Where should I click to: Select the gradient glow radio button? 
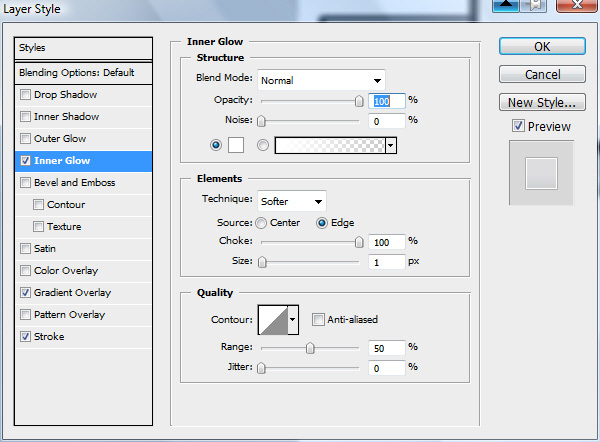[x=263, y=145]
